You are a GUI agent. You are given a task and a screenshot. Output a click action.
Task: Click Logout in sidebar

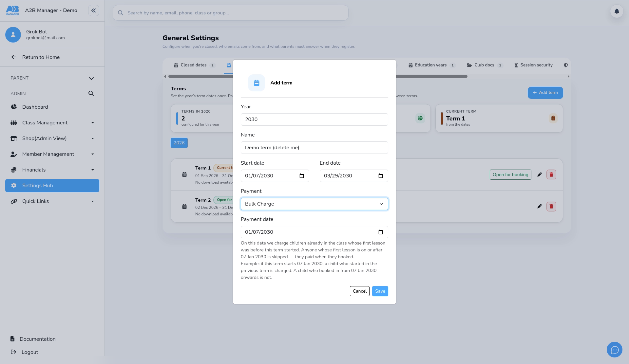click(30, 352)
